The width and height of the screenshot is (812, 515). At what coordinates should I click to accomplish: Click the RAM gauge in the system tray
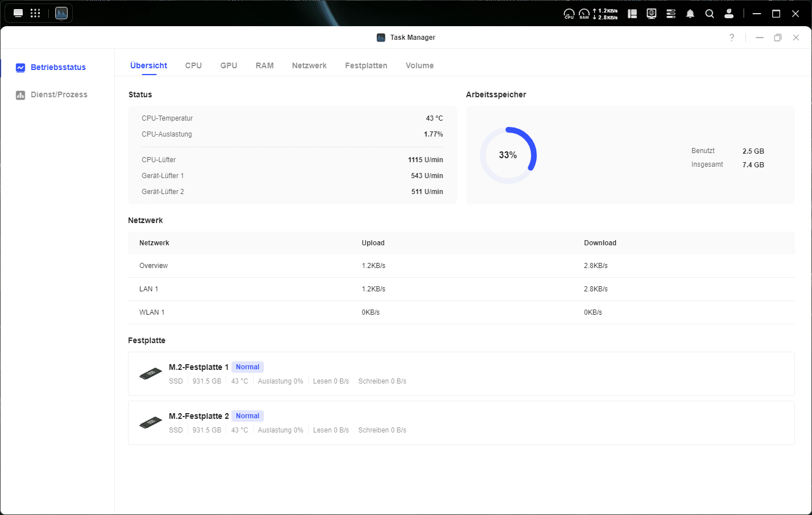[584, 14]
